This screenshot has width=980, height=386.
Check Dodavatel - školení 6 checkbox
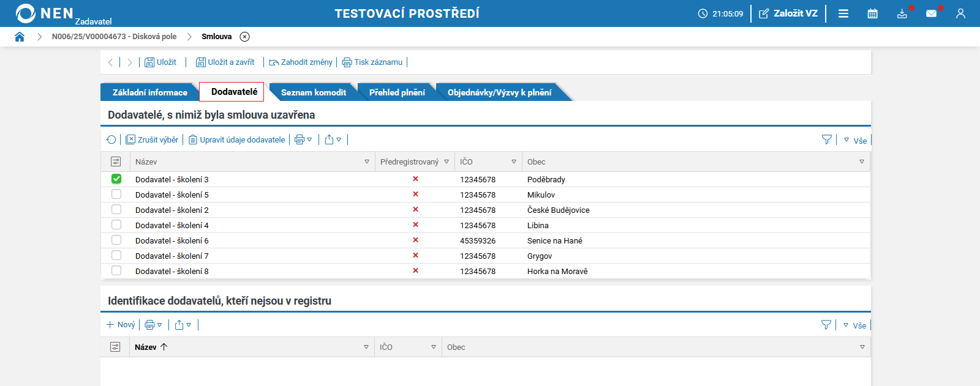116,240
